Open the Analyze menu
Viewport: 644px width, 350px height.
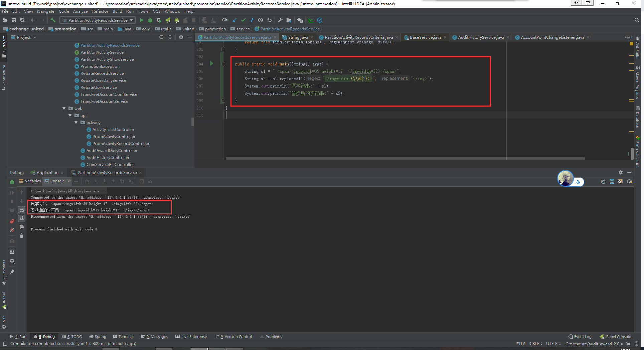pos(80,11)
